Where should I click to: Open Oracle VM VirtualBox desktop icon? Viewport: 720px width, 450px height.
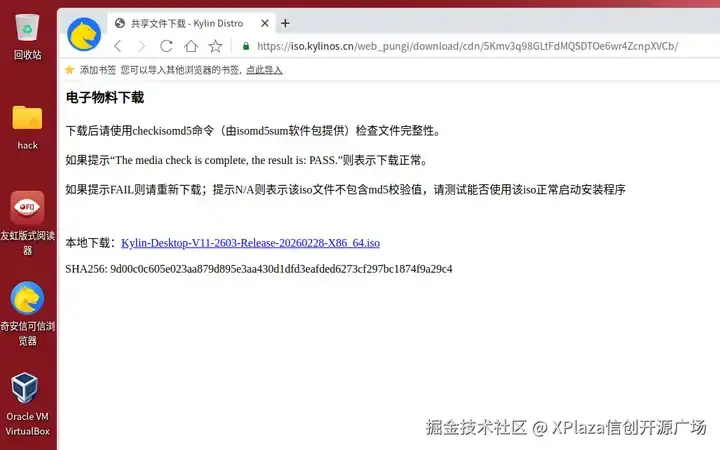point(27,404)
